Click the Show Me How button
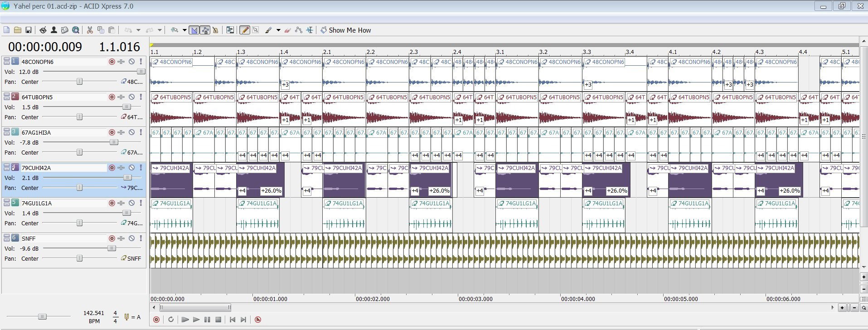This screenshot has width=868, height=330. pos(345,30)
